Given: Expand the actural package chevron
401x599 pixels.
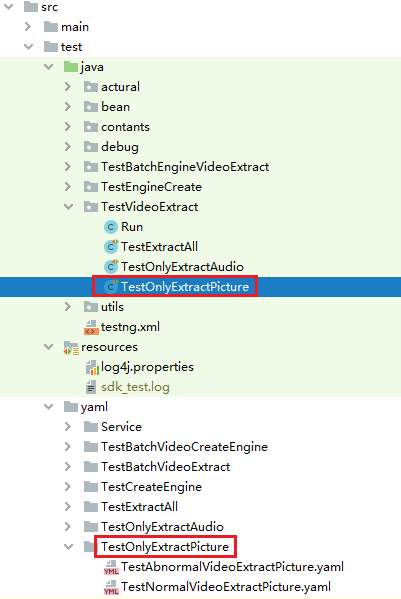Looking at the screenshot, I should tap(68, 87).
